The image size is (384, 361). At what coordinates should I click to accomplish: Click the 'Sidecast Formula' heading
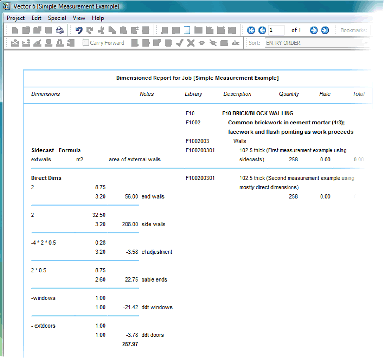pos(56,150)
